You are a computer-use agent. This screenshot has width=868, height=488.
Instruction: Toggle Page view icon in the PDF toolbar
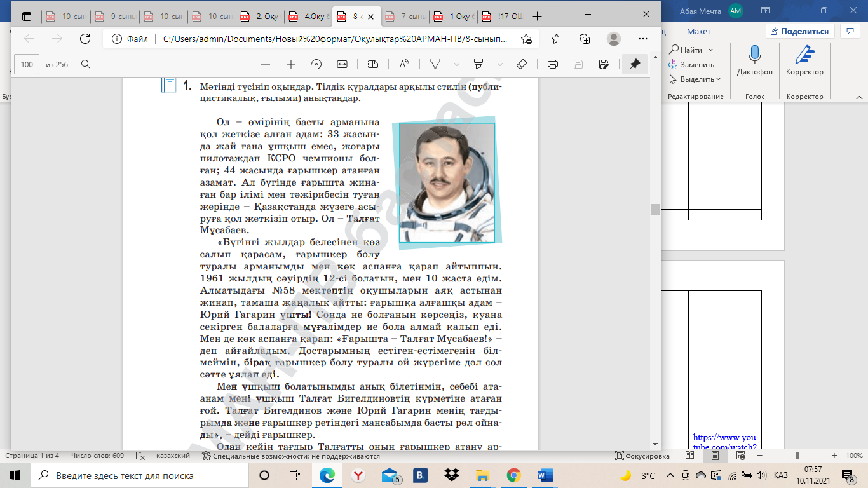(373, 64)
